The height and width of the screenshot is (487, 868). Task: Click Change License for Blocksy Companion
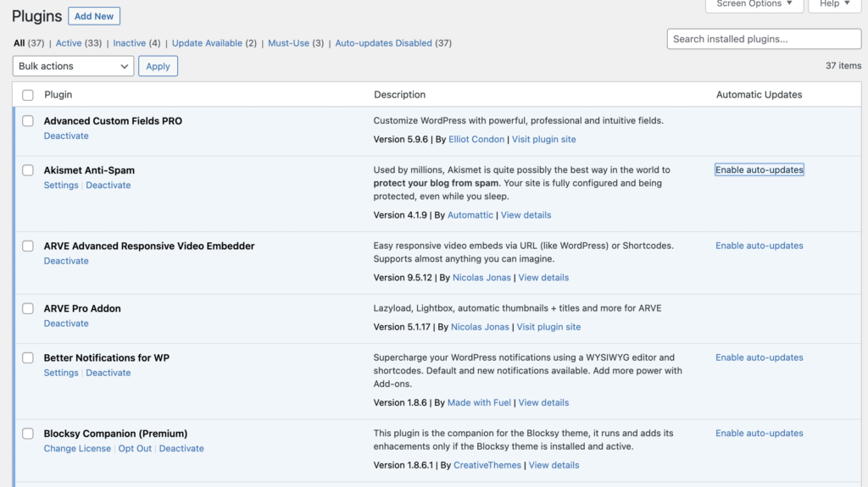click(77, 448)
